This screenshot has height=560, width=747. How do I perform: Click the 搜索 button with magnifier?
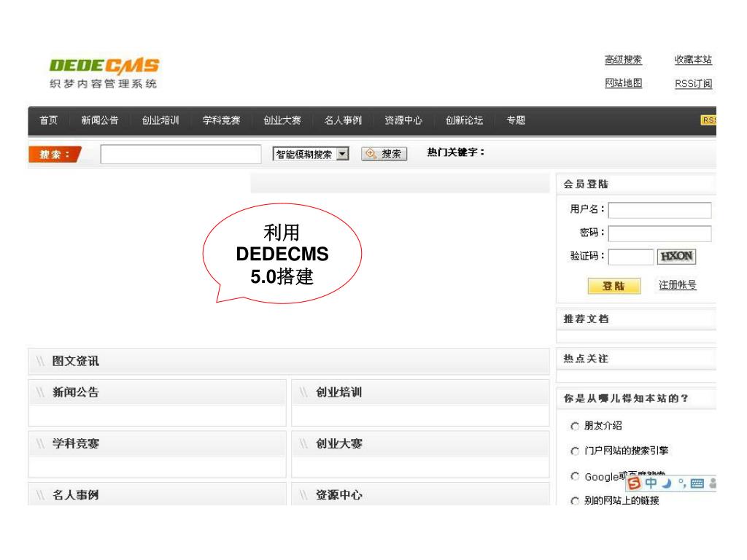pos(384,154)
